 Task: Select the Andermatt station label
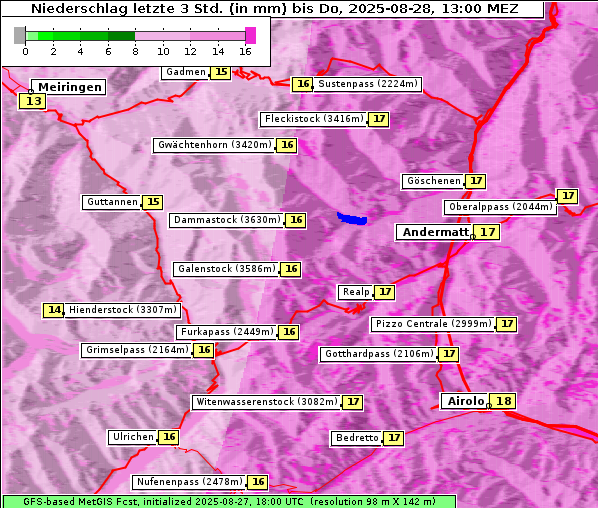point(435,232)
